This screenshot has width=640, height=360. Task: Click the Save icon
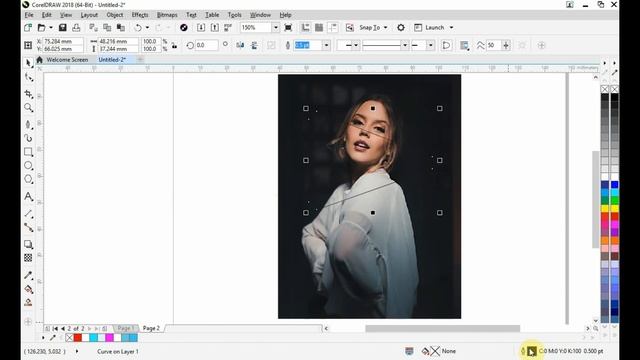(62, 27)
